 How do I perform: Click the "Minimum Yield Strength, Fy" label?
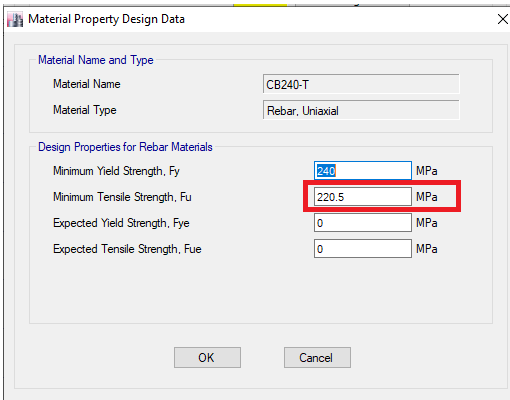pos(116,171)
